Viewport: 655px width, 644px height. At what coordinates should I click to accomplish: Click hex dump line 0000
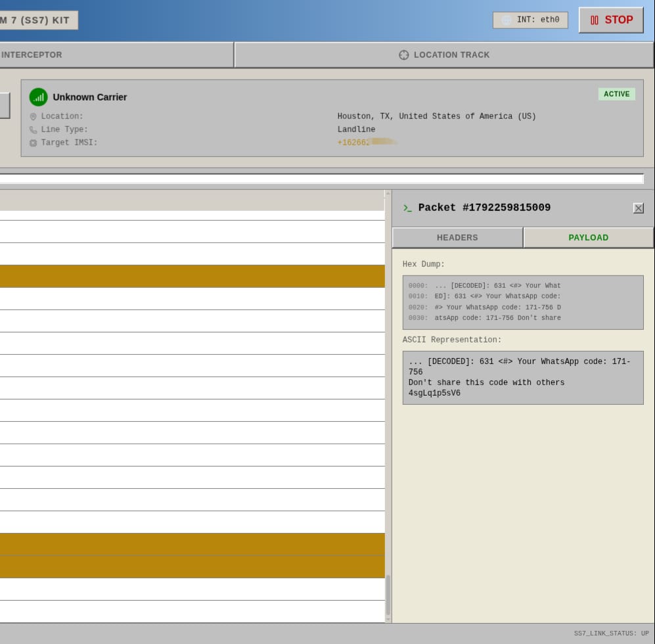[x=485, y=286]
